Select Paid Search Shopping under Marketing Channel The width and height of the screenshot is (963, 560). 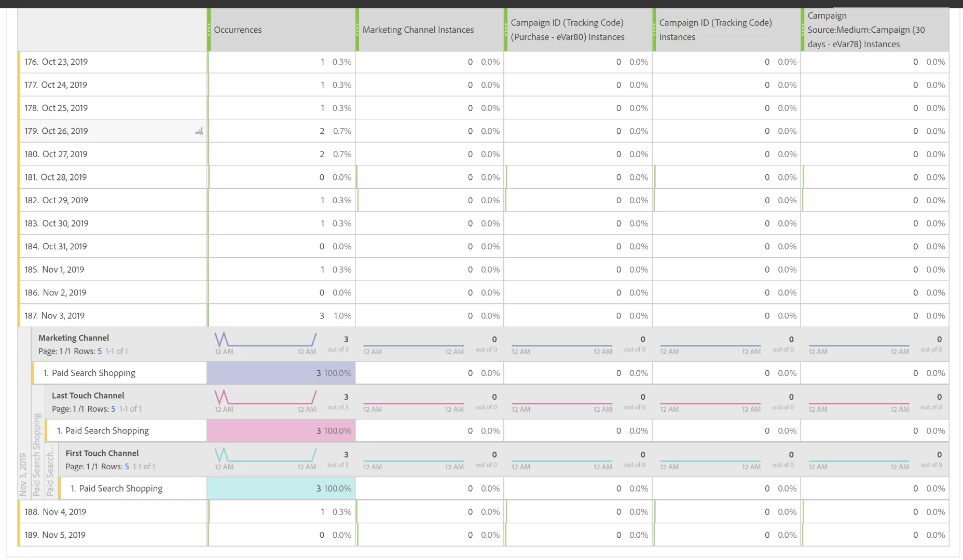point(119,373)
